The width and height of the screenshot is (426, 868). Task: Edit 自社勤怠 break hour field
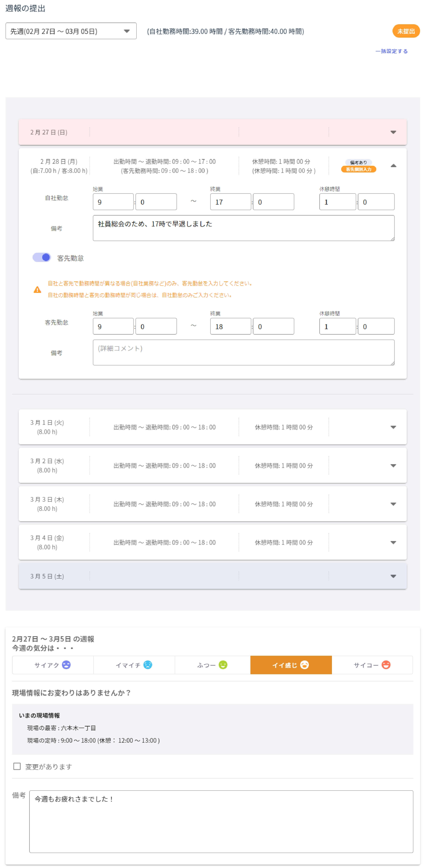coord(338,202)
